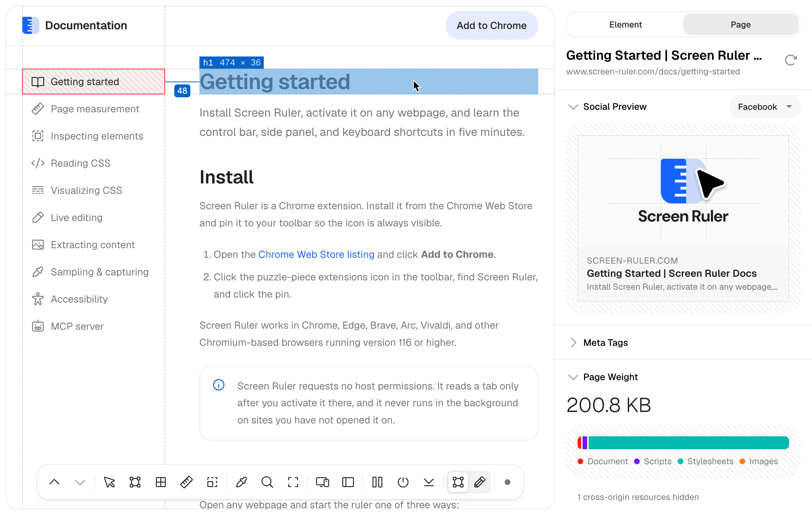The width and height of the screenshot is (812, 515).
Task: Collapse the Social Preview section
Action: click(x=573, y=107)
